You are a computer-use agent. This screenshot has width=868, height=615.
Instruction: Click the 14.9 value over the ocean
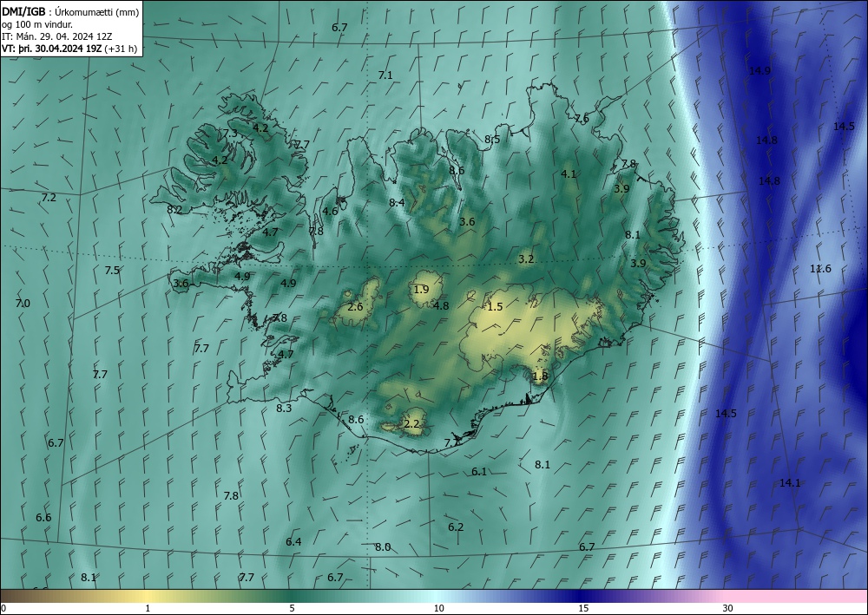[759, 71]
